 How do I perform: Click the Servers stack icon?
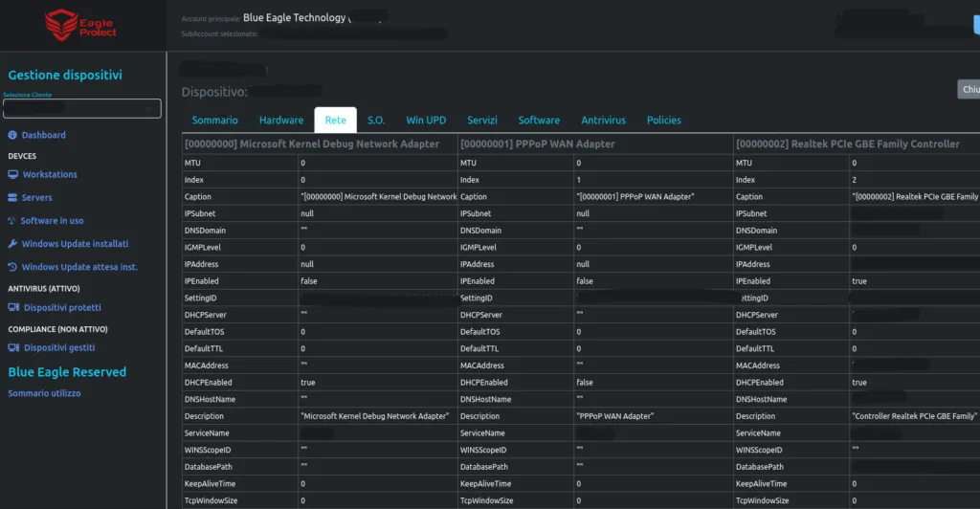point(12,197)
